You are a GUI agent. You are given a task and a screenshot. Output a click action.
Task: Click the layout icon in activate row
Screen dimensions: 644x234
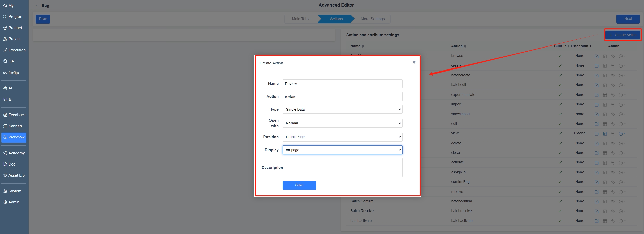(x=605, y=163)
